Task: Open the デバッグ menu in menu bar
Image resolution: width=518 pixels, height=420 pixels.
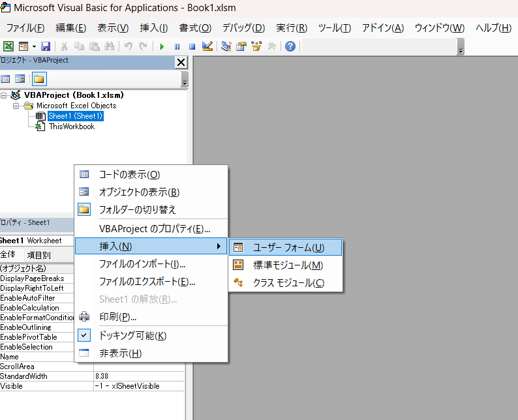Action: [x=243, y=28]
